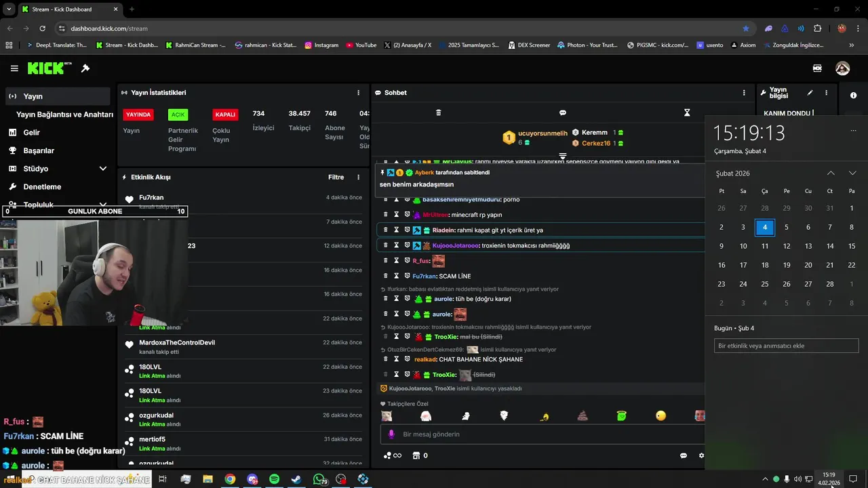Viewport: 868px width, 488px height.
Task: Click Riadein's username in chat
Action: pyautogui.click(x=444, y=230)
